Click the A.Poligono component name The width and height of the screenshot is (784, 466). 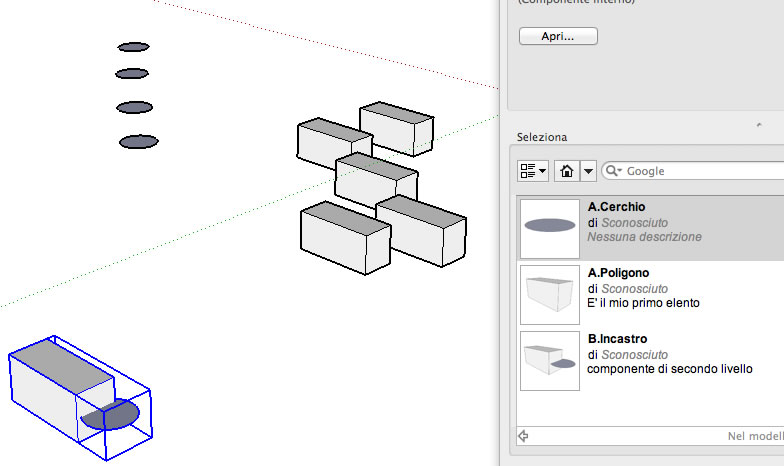tap(619, 273)
